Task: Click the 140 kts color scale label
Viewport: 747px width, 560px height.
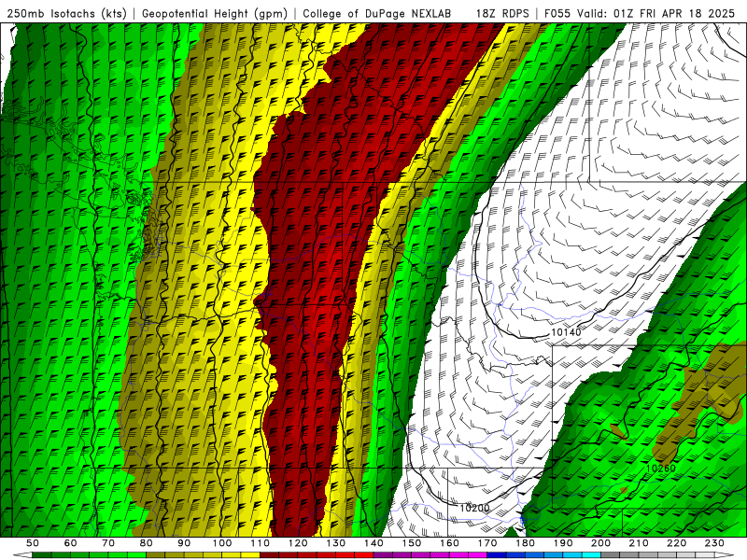Action: tap(374, 543)
